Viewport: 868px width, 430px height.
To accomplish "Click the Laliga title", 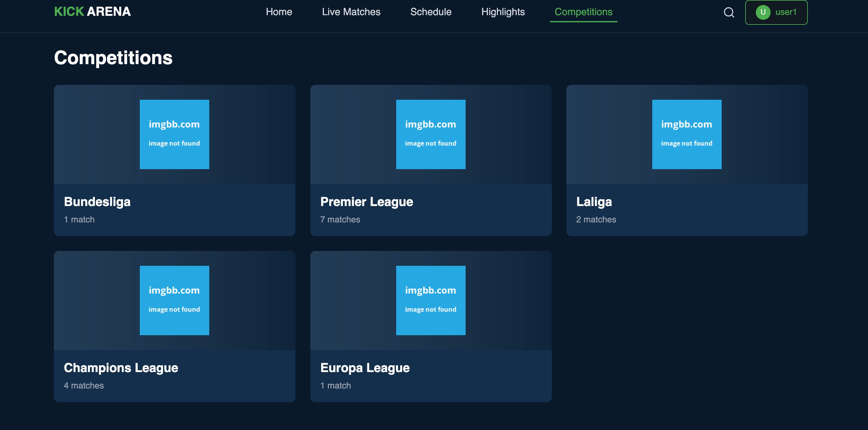I will coord(594,202).
